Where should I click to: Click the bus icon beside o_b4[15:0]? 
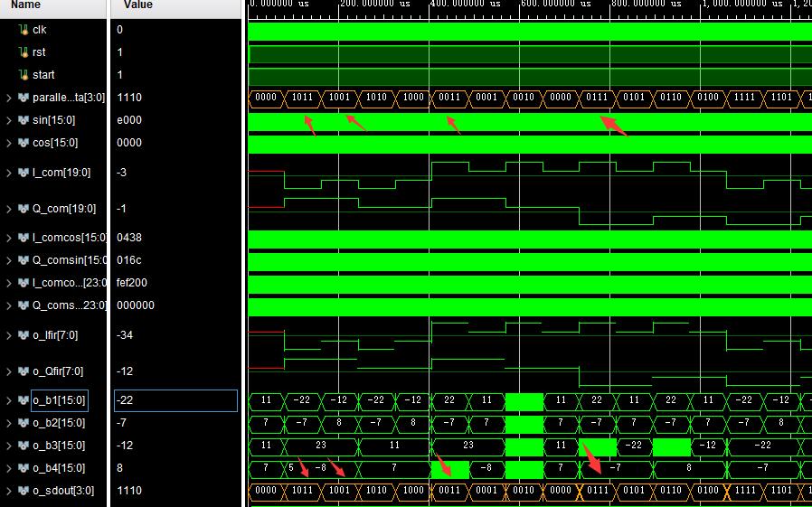coord(24,468)
